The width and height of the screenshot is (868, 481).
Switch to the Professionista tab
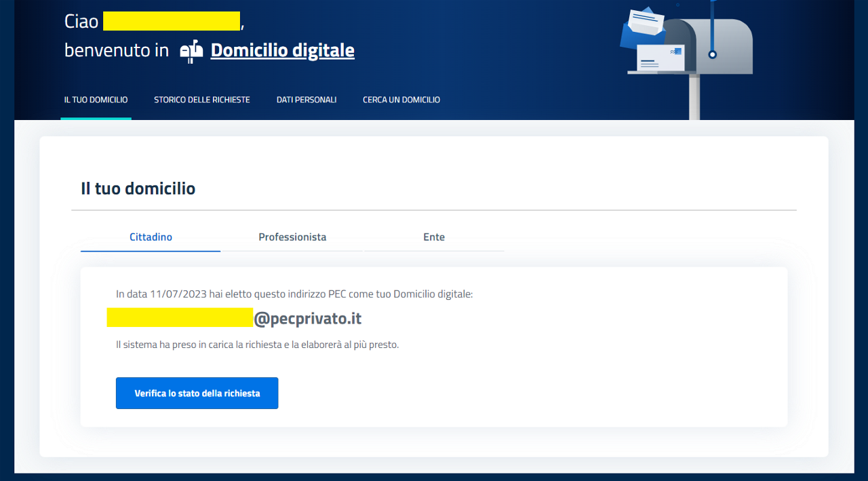(292, 237)
